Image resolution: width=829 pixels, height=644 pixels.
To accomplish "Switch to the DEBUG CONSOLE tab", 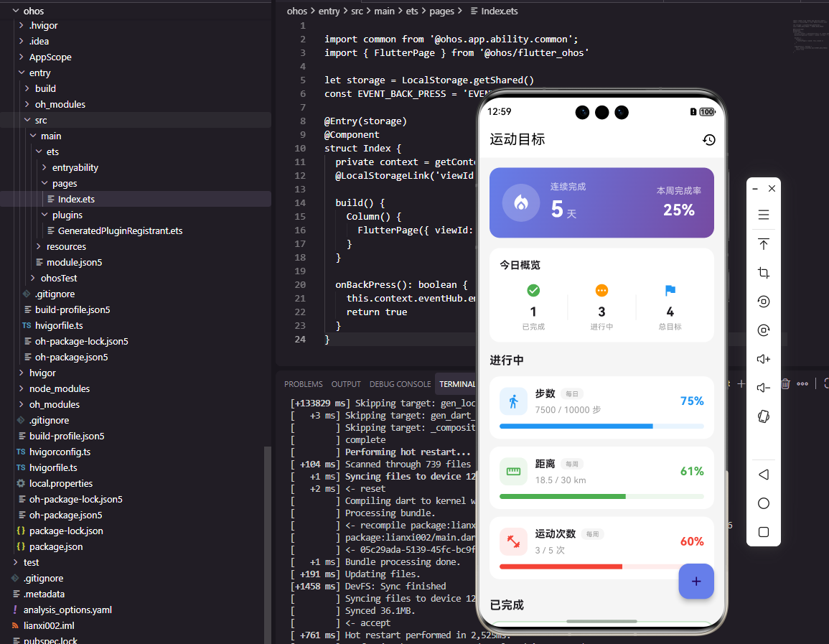I will 401,384.
